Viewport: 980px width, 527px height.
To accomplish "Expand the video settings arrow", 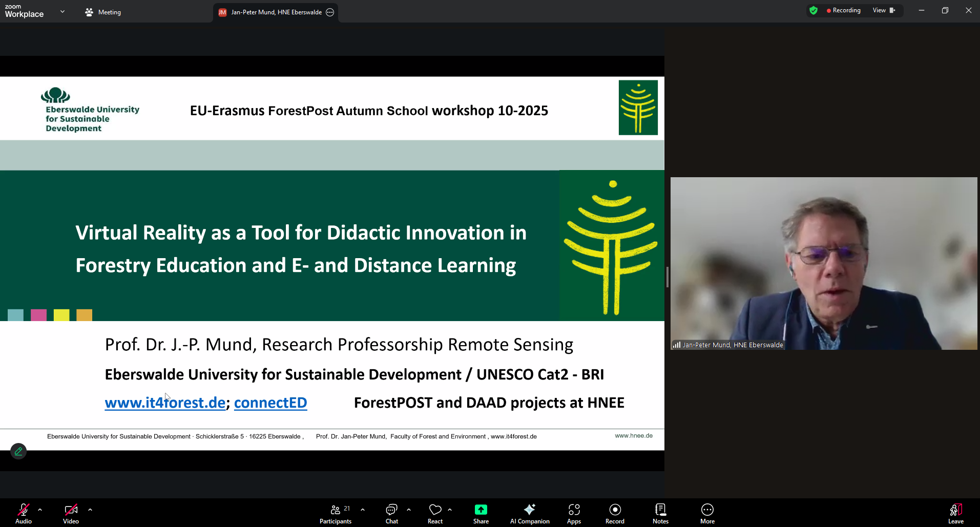I will click(90, 510).
